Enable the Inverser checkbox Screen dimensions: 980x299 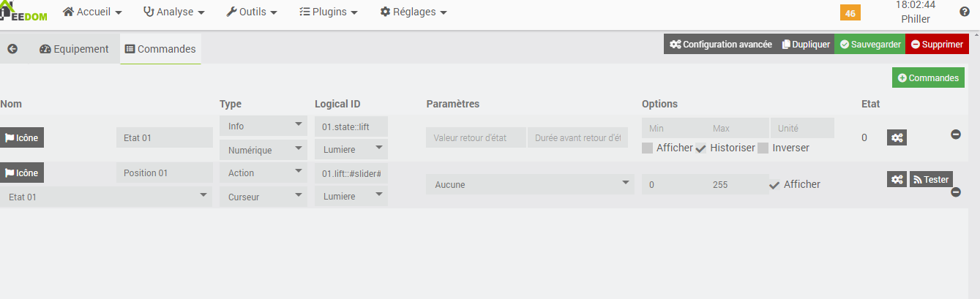click(763, 148)
